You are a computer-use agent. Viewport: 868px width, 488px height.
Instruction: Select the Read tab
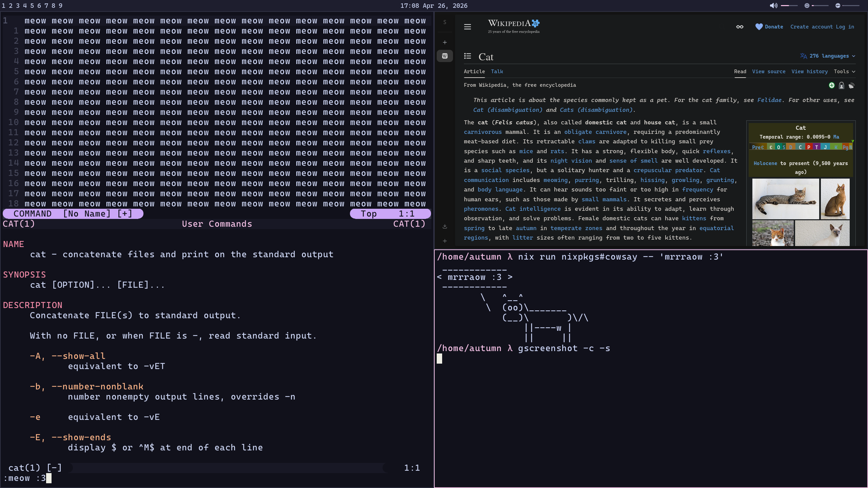click(740, 72)
